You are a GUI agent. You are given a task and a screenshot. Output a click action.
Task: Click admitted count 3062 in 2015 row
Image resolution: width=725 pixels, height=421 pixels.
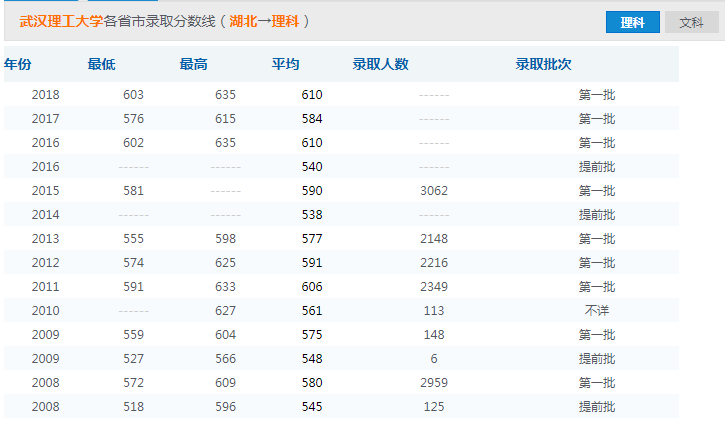[434, 191]
